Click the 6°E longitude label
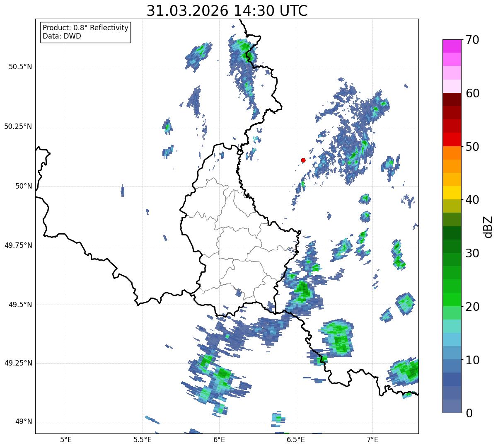The image size is (498, 448). pos(219,439)
